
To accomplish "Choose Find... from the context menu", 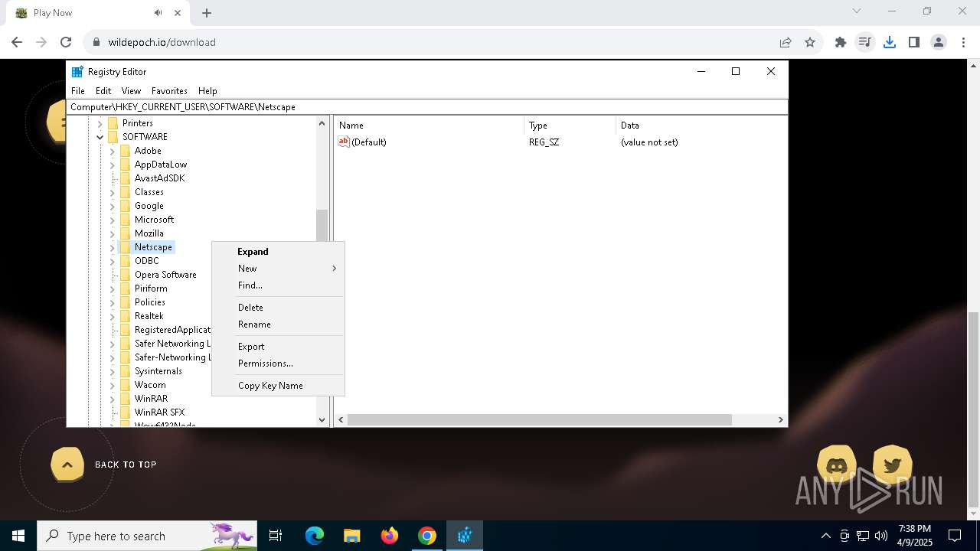I will tap(278, 285).
